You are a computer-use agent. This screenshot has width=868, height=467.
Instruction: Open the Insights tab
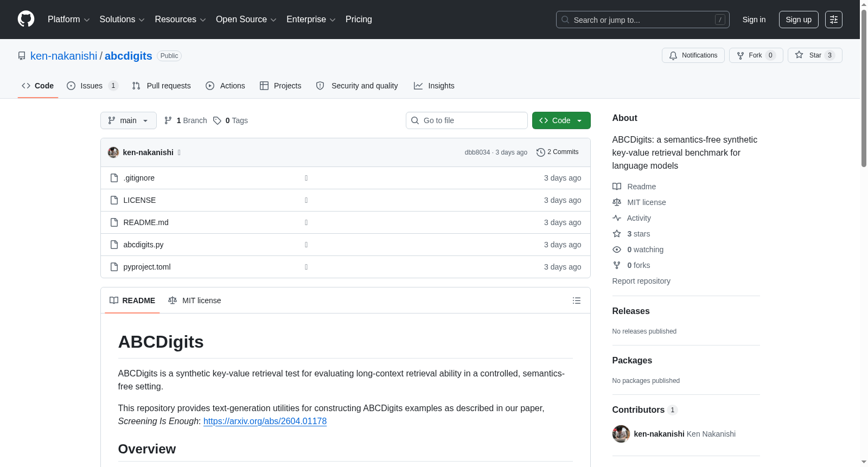434,86
